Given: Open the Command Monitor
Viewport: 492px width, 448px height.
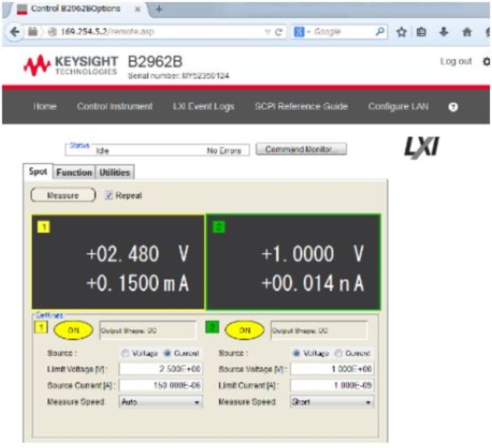Looking at the screenshot, I should click(x=301, y=149).
